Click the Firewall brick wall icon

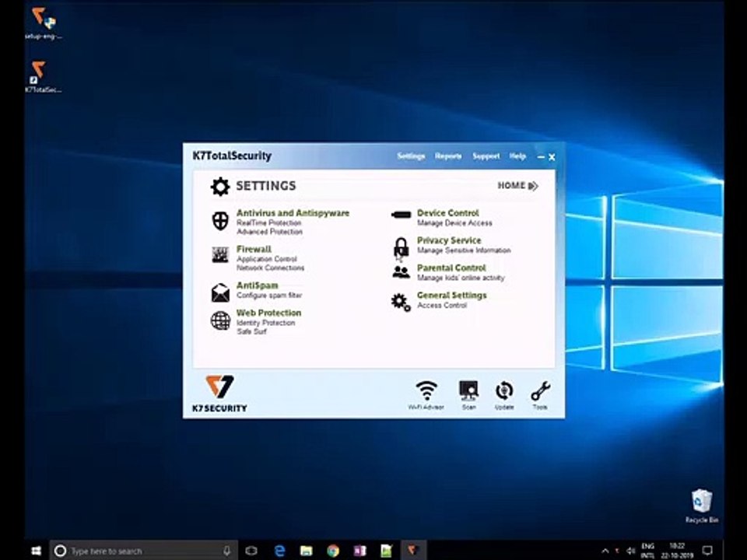[x=220, y=255]
